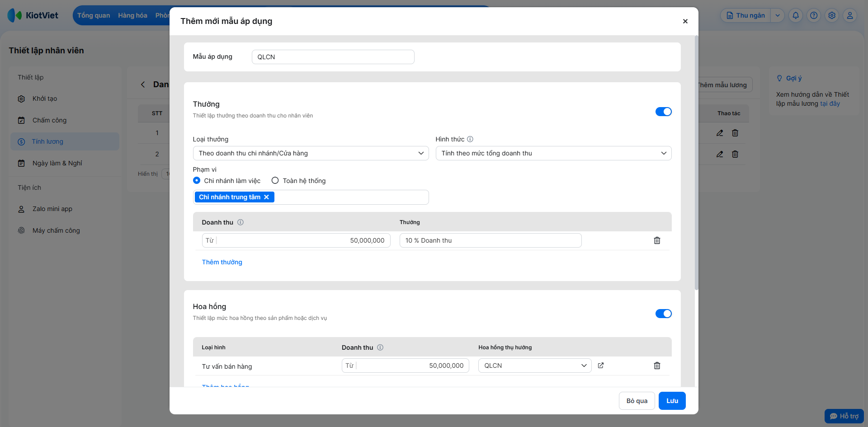Delete the 10 % Doanh thu bonus row
The image size is (868, 427).
[657, 240]
